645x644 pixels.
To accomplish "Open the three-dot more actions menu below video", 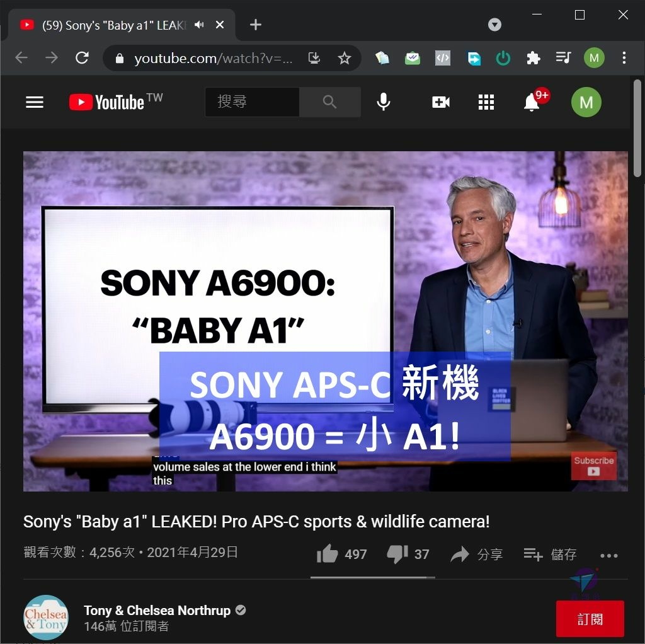I will (609, 556).
